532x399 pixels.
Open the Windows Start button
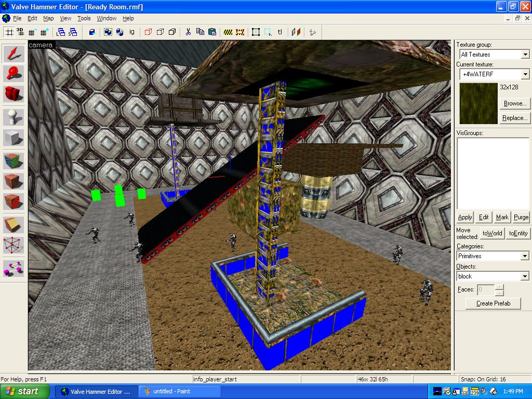point(25,391)
